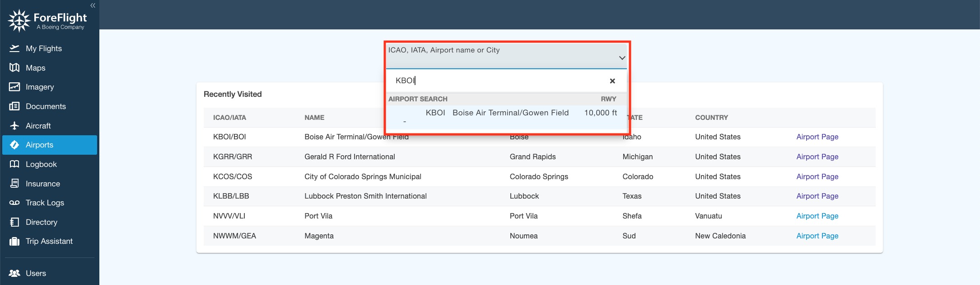Select KBOI Boise Air Terminal search result
The height and width of the screenshot is (285, 980).
506,117
